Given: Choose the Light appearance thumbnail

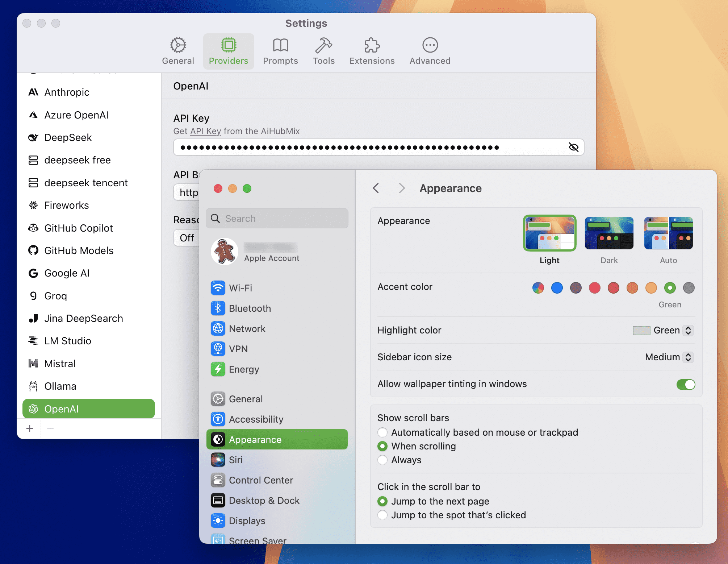Looking at the screenshot, I should [x=549, y=233].
